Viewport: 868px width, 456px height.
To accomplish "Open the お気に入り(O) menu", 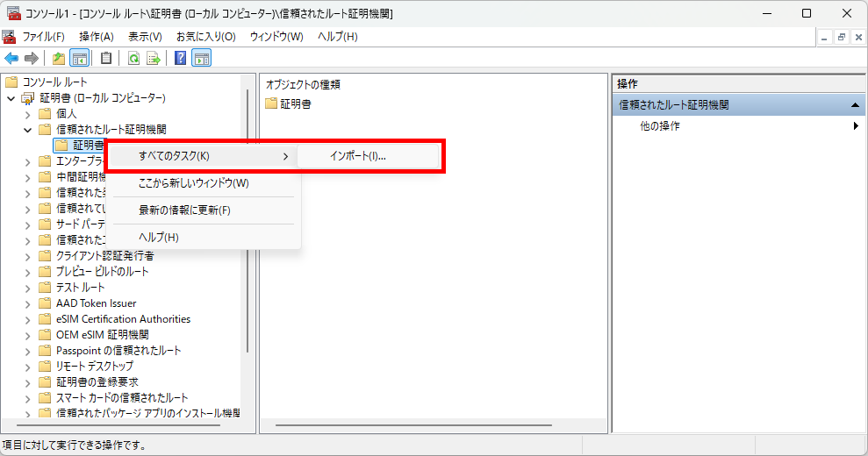I will [x=206, y=37].
